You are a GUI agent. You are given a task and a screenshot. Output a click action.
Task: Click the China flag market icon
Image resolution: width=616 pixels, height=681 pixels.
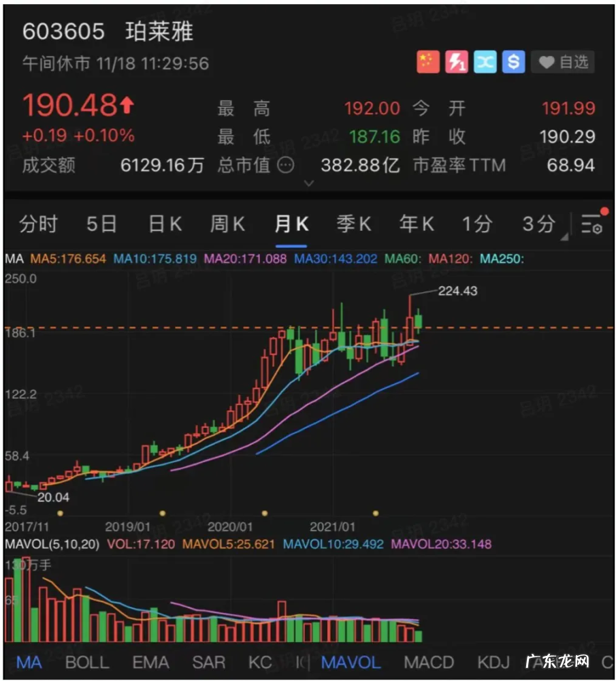point(427,62)
